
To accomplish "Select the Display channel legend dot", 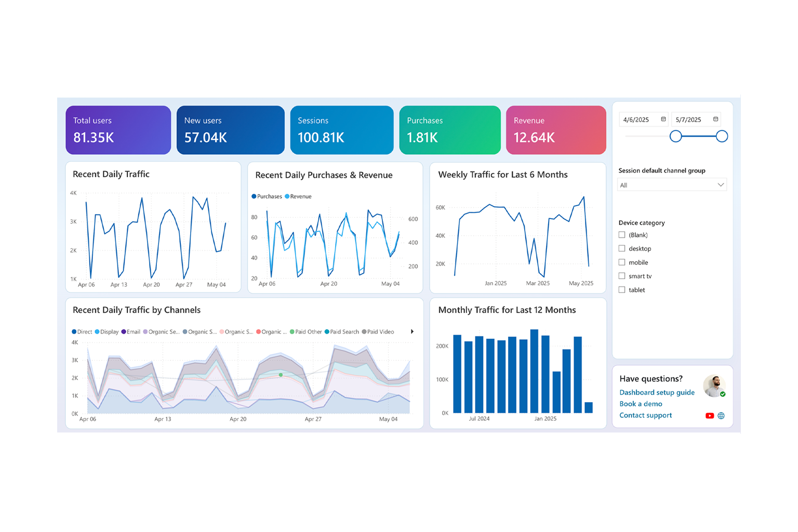I will [x=96, y=331].
